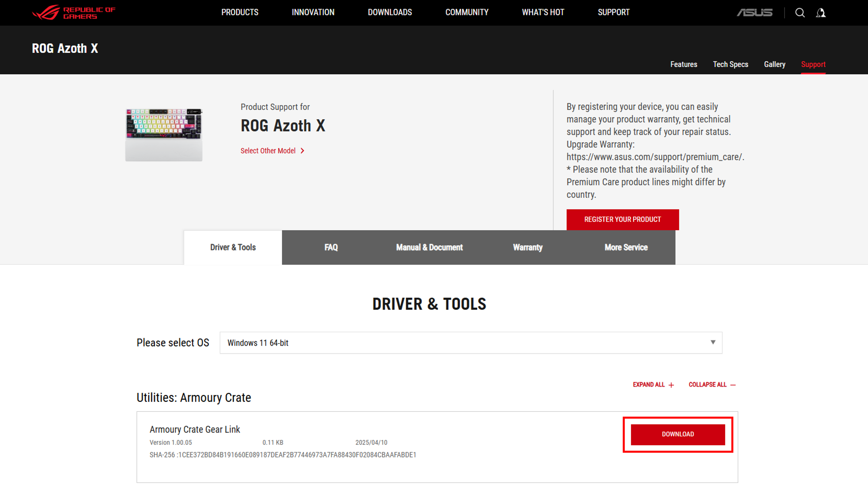
Task: Click the Armoury Crate Gear Link title
Action: coord(195,430)
